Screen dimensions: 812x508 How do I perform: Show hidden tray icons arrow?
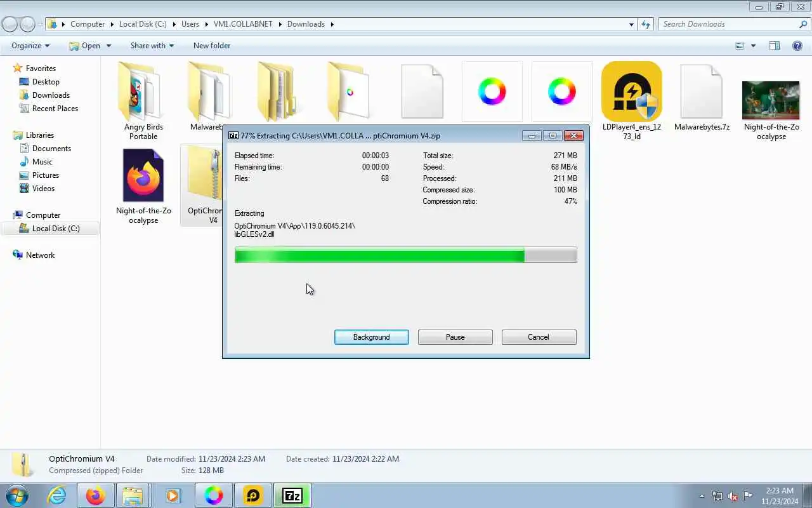702,496
